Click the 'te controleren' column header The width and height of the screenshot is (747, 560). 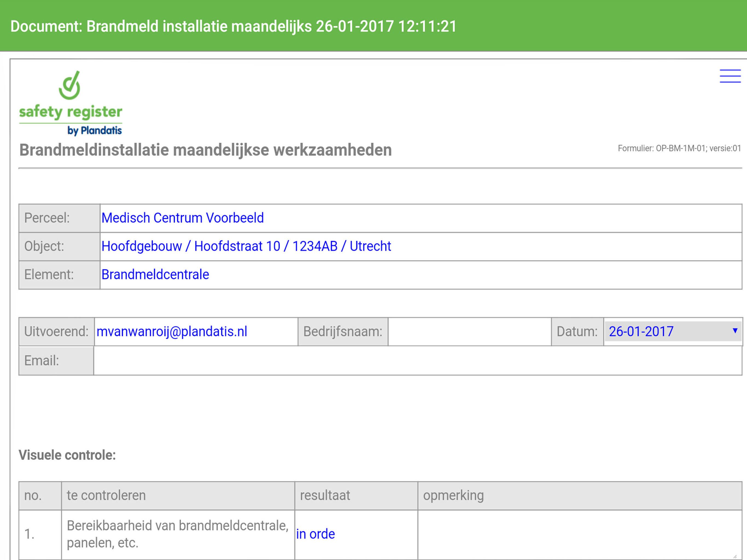point(178,496)
